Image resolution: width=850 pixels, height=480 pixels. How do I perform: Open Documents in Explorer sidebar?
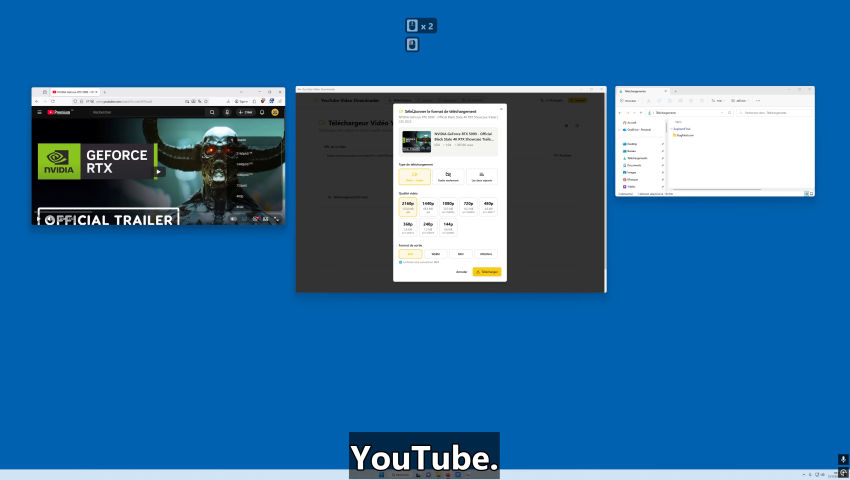[633, 165]
